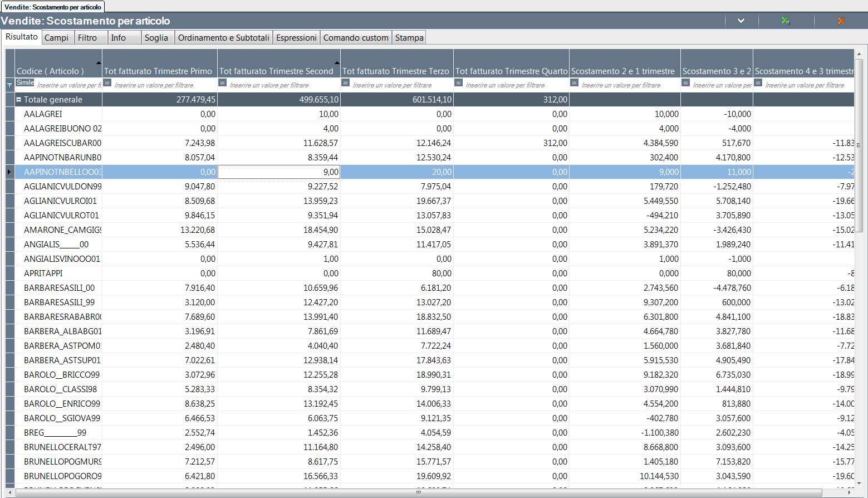The height and width of the screenshot is (498, 868).
Task: Open the Comando custom tab
Action: pyautogui.click(x=356, y=38)
